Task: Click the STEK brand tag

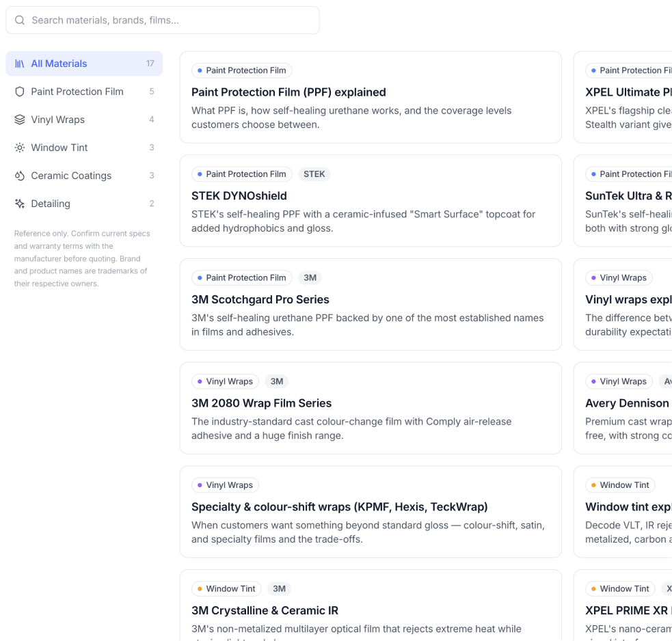Action: tap(314, 174)
